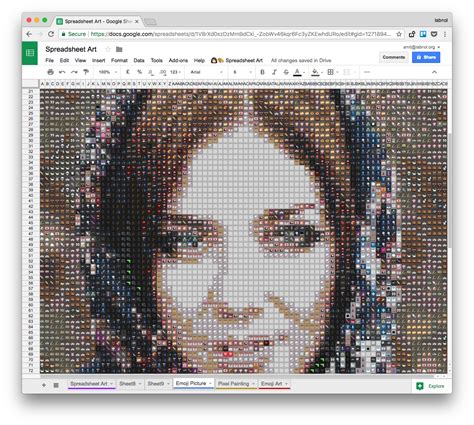The height and width of the screenshot is (425, 474).
Task: Open fill color picker
Action: click(x=315, y=72)
